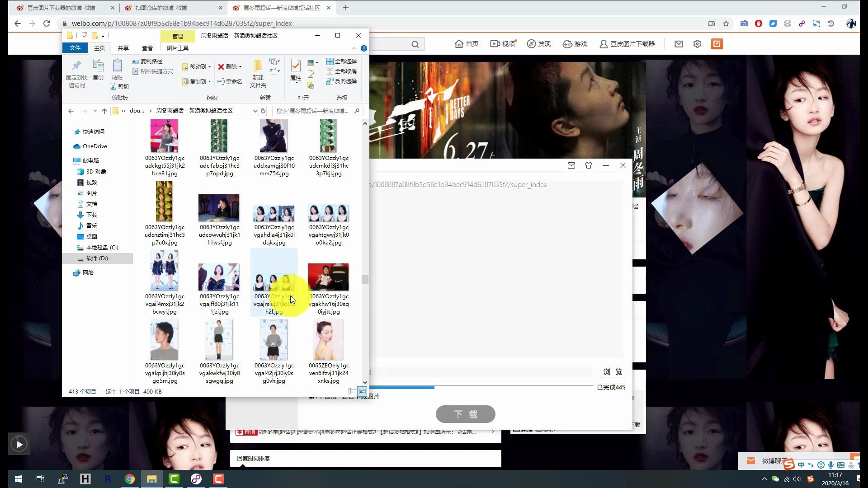Open File Explorer help question icon
Viewport: 868px width, 488px height.
pyautogui.click(x=364, y=48)
